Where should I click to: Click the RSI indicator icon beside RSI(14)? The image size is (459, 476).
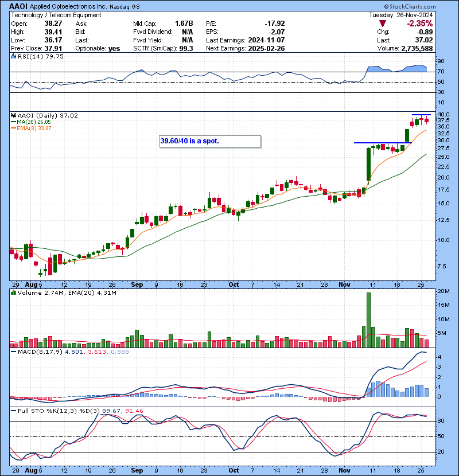point(13,56)
